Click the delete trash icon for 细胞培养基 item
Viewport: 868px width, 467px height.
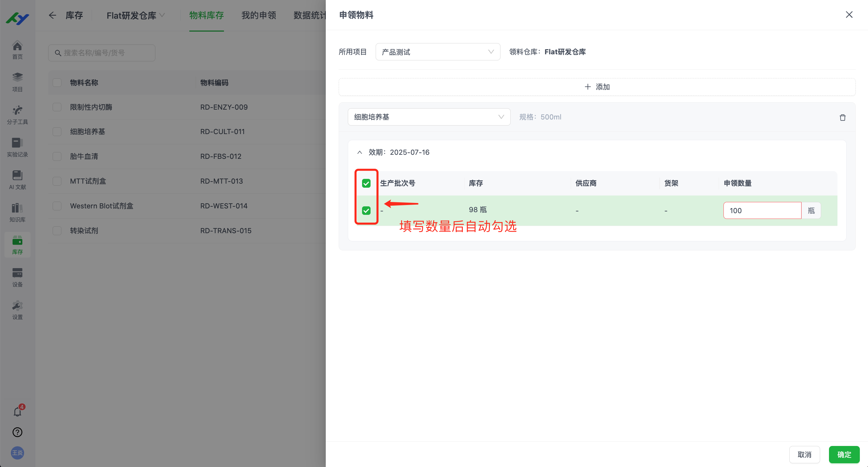tap(843, 117)
